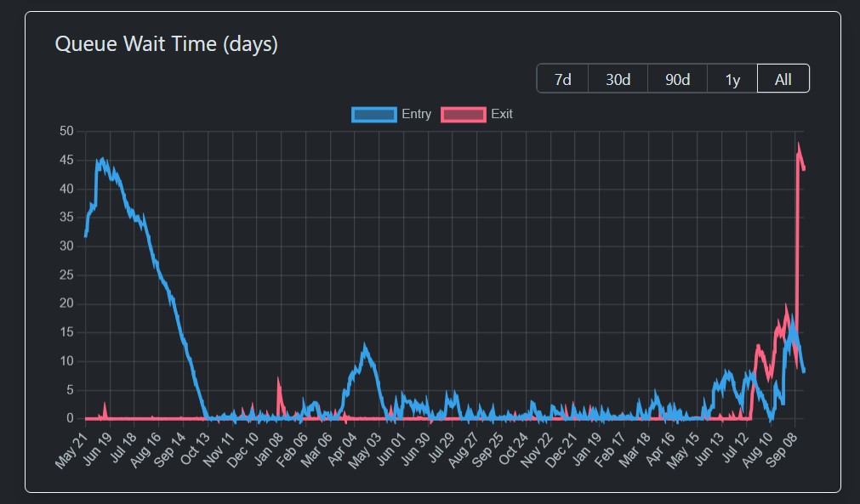Screen dimensions: 860x504
Task: Click the Entry peak between Apr 04 and May 03
Action: (365, 347)
